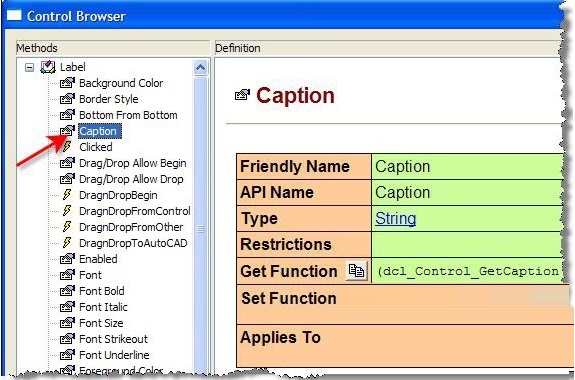
Task: Click the API Name value Caption
Action: click(x=402, y=193)
